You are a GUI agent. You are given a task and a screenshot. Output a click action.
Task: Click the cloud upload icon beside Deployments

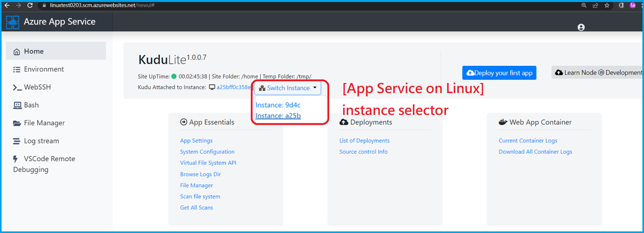(344, 122)
